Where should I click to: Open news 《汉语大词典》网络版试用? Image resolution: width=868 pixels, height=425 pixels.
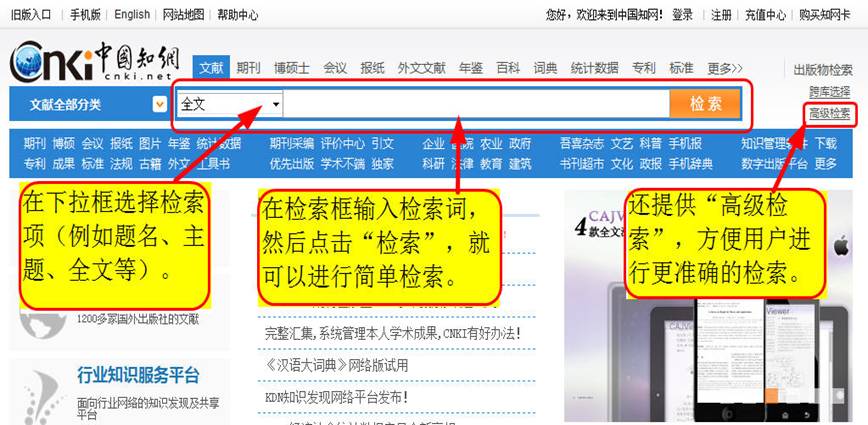(337, 365)
